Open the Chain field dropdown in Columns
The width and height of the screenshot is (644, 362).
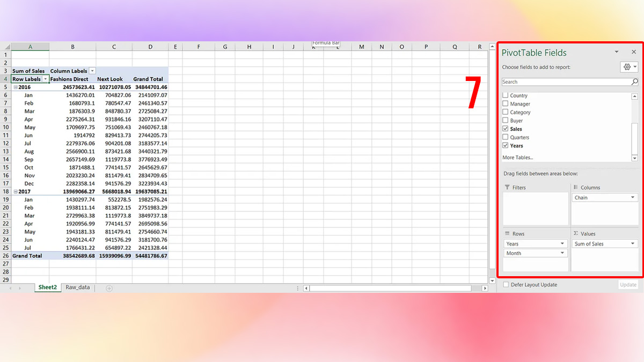click(633, 197)
